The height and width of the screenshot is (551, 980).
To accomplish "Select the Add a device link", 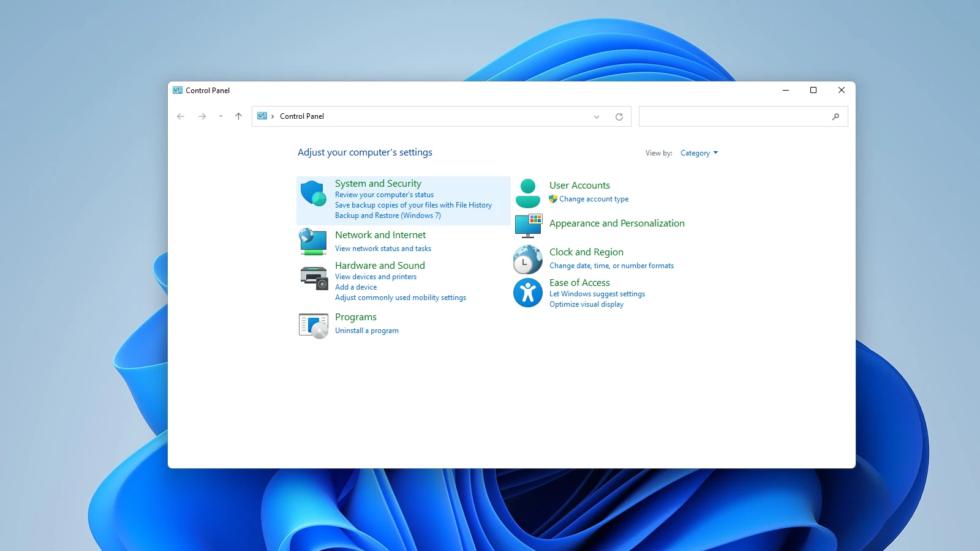I will (356, 287).
